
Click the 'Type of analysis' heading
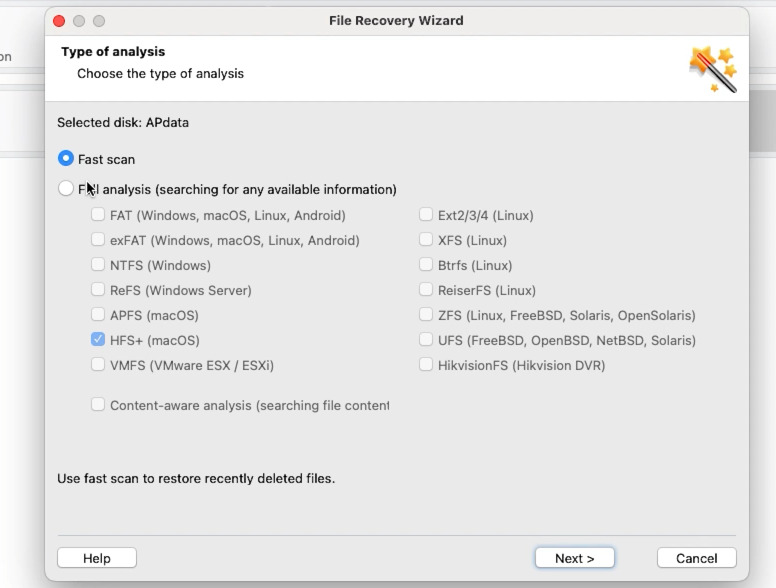click(x=113, y=51)
